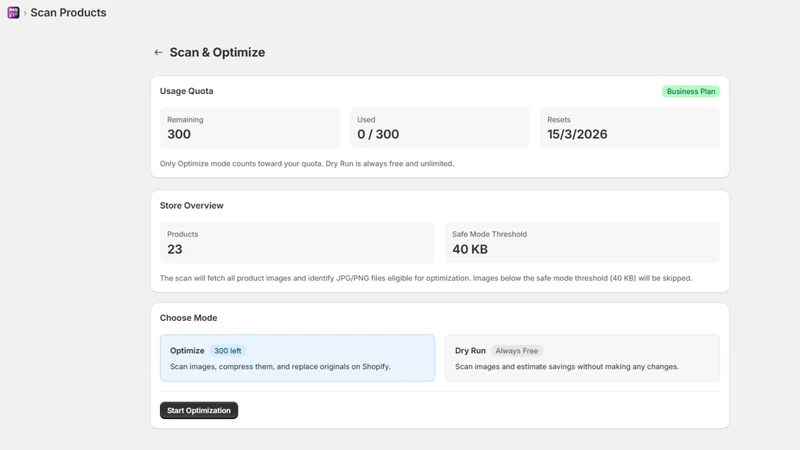Click the Safe Mode Threshold 40 KB tile
The image size is (800, 450).
(x=582, y=242)
